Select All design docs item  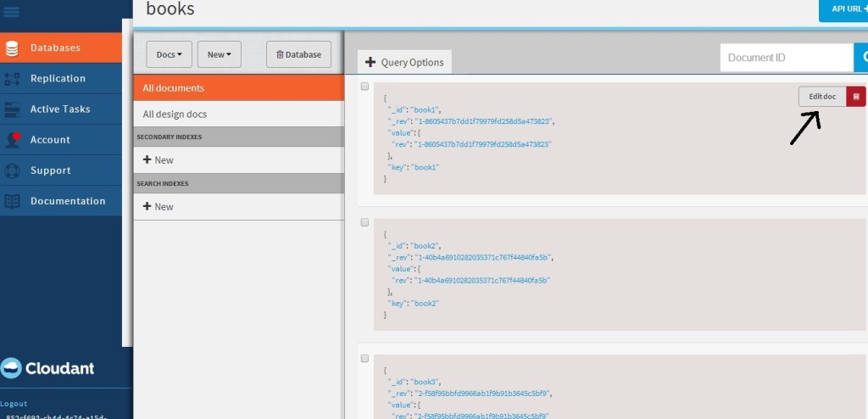point(238,115)
